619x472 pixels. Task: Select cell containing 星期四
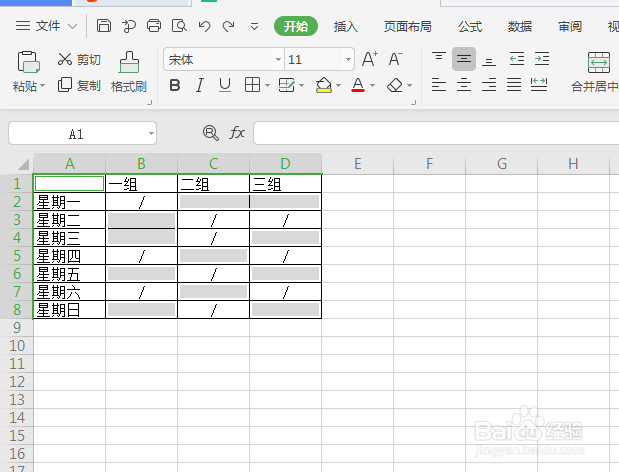pos(69,256)
